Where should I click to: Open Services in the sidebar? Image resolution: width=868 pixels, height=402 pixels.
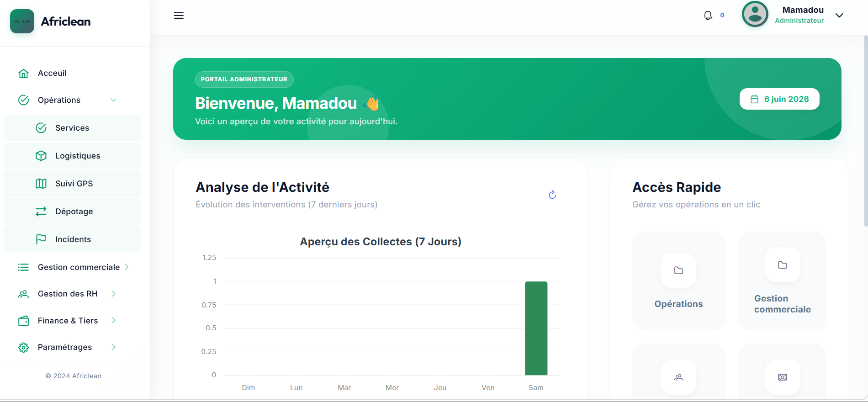point(72,128)
